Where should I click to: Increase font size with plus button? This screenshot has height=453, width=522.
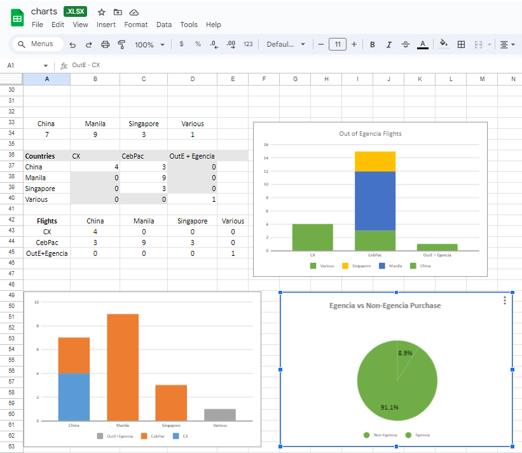[x=354, y=44]
